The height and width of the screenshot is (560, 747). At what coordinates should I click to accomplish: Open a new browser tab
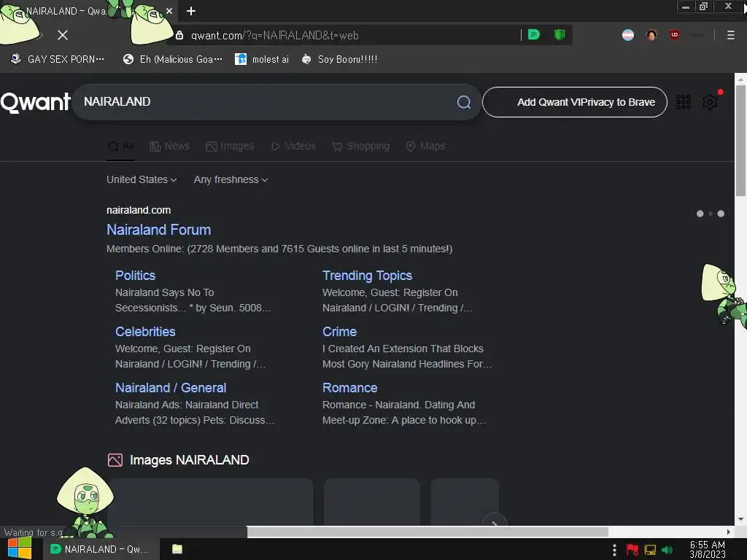coord(191,11)
